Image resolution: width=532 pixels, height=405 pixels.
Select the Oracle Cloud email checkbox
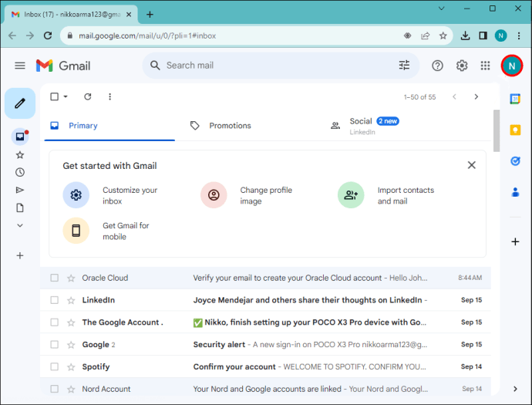pos(54,278)
